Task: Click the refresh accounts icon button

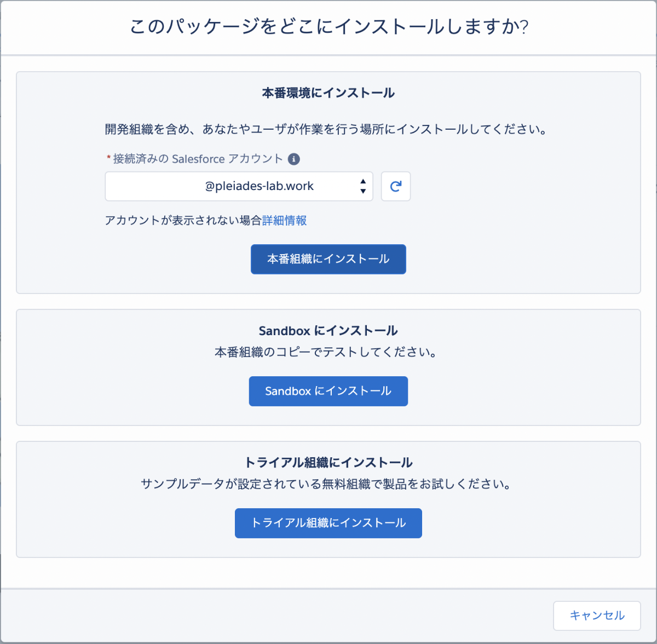Action: (396, 186)
